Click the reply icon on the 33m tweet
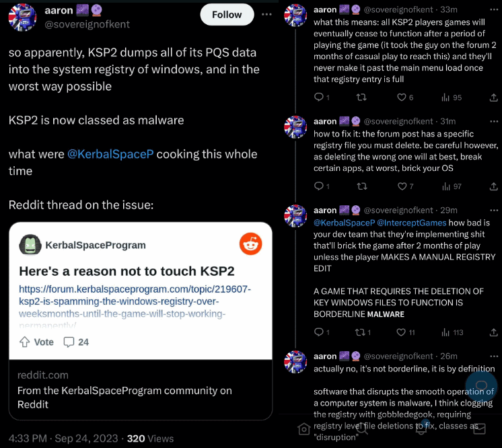502x448 pixels. tap(319, 98)
